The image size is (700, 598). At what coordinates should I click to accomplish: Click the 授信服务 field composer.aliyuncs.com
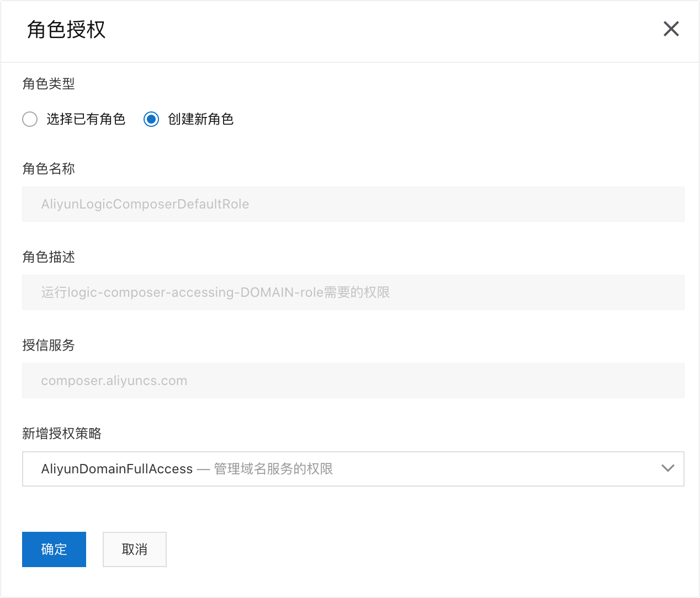click(x=353, y=381)
